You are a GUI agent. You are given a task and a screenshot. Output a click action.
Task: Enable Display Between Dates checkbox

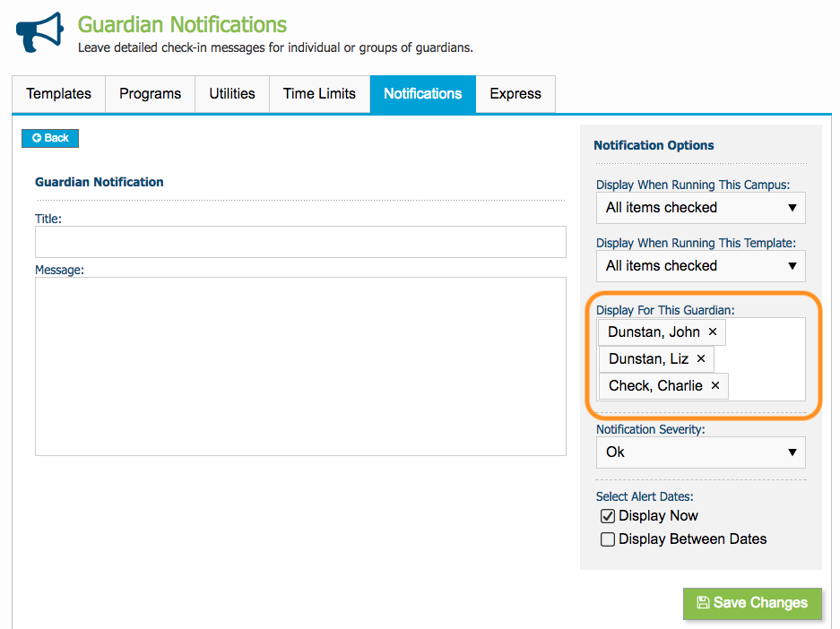tap(608, 539)
